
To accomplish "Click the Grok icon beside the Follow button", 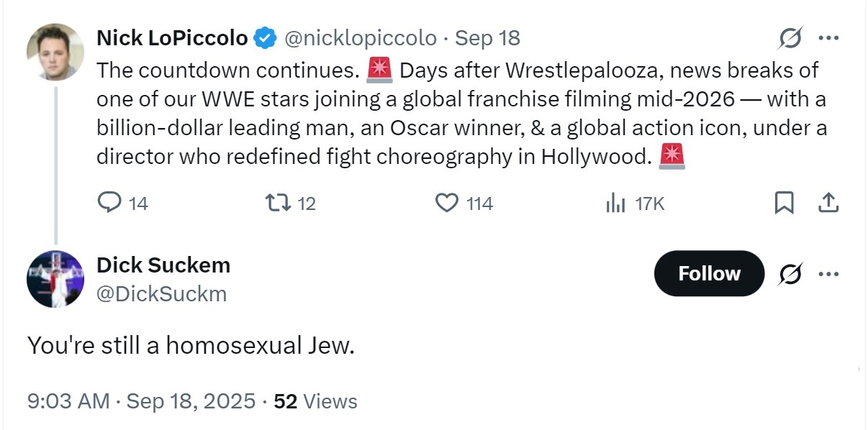I will click(x=790, y=274).
